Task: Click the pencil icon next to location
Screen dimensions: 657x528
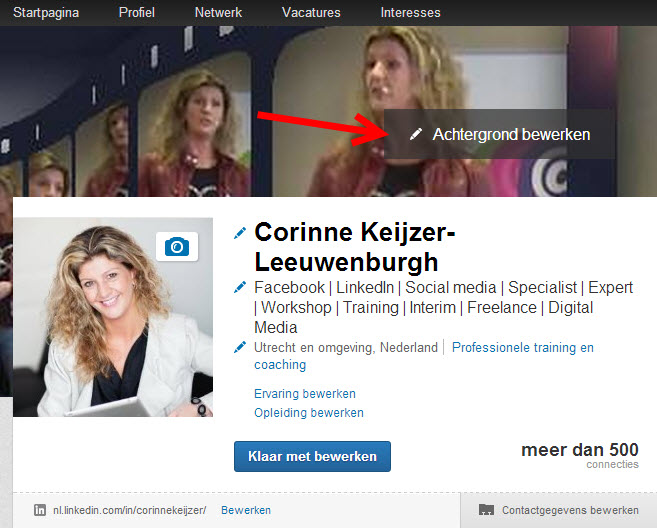Action: [239, 347]
